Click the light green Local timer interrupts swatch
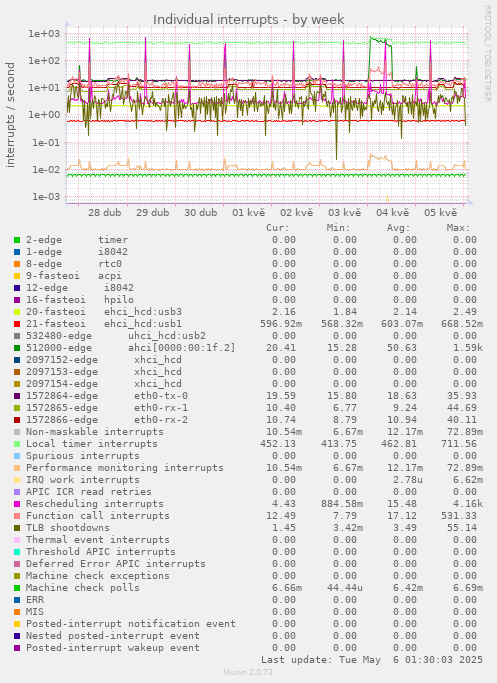The image size is (497, 683). (x=17, y=444)
